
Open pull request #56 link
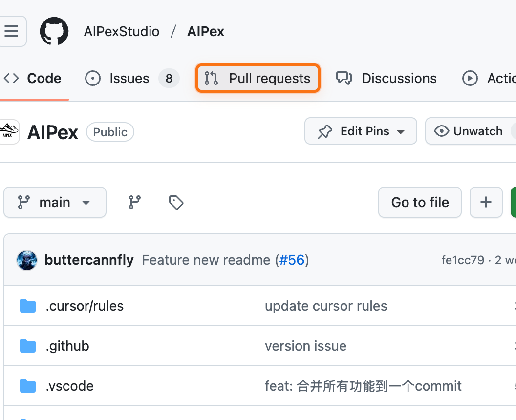point(292,260)
